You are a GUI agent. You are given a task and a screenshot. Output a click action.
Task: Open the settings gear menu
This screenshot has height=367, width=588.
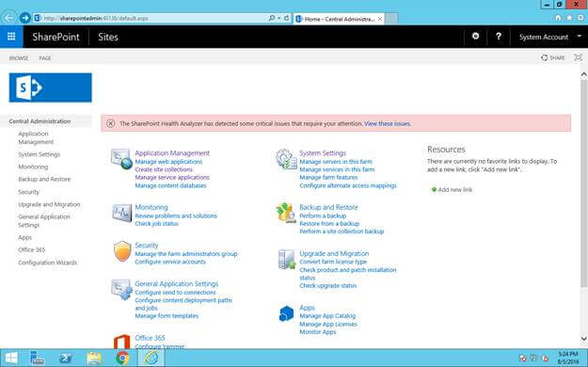(475, 36)
